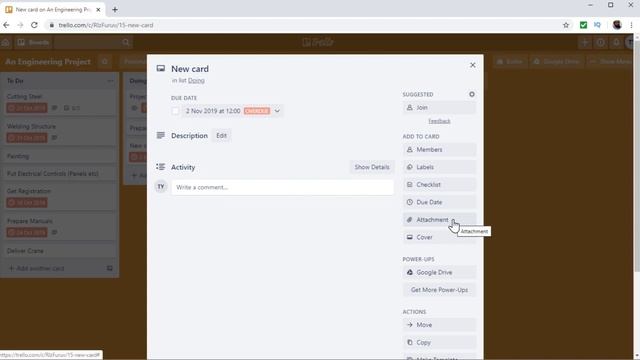Open the Members option

pyautogui.click(x=439, y=150)
